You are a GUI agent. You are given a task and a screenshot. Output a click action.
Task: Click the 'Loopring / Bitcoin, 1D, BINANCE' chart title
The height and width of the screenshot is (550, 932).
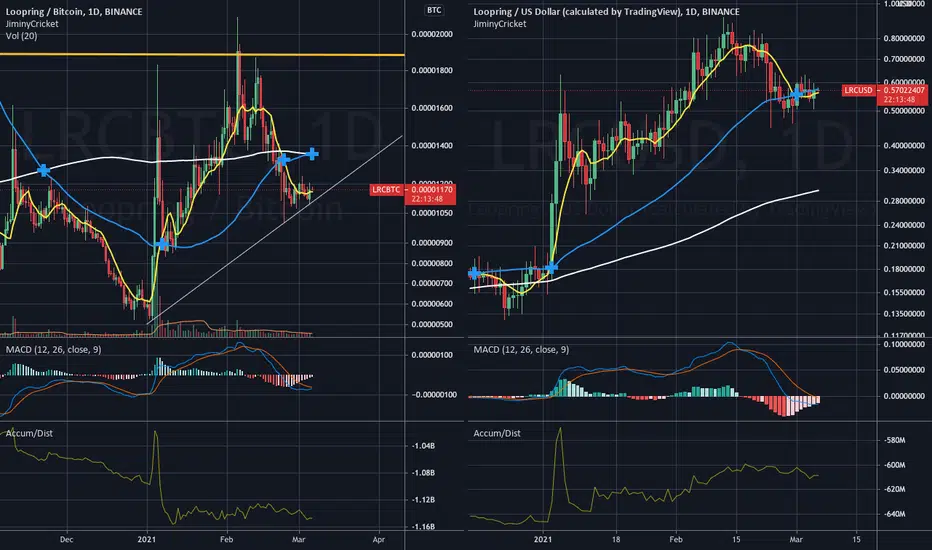coord(74,11)
